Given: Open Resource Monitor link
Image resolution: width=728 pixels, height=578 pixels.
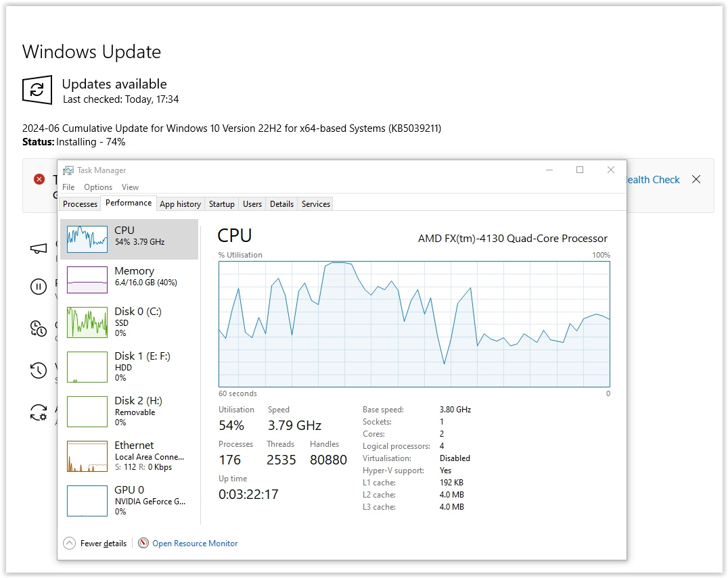Looking at the screenshot, I should click(x=195, y=544).
